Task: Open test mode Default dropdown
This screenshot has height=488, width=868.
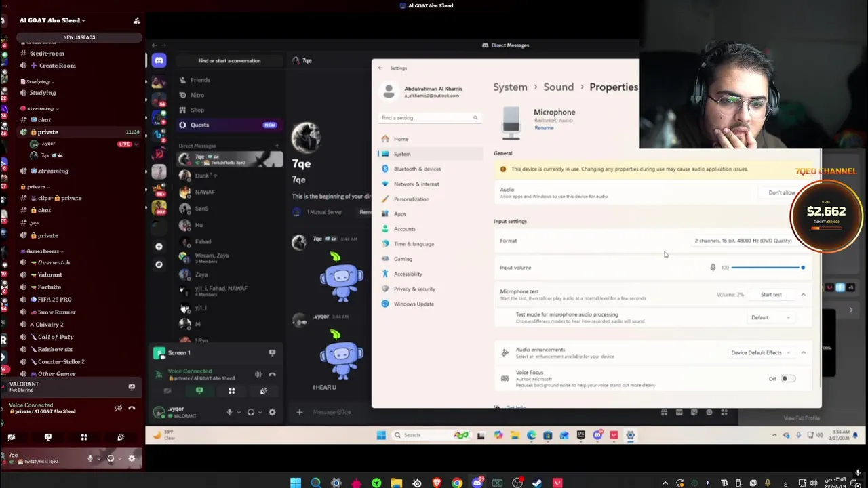Action: 770,317
